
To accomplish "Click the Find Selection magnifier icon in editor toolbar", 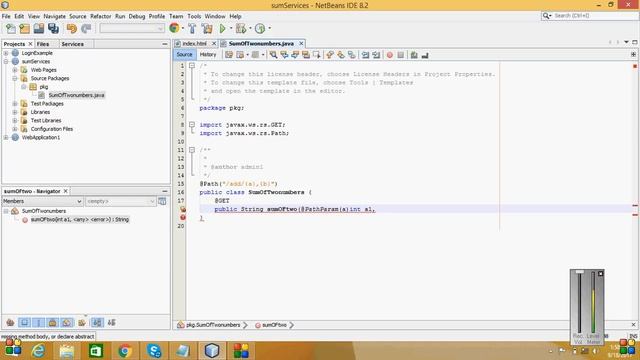I will pyautogui.click(x=273, y=55).
